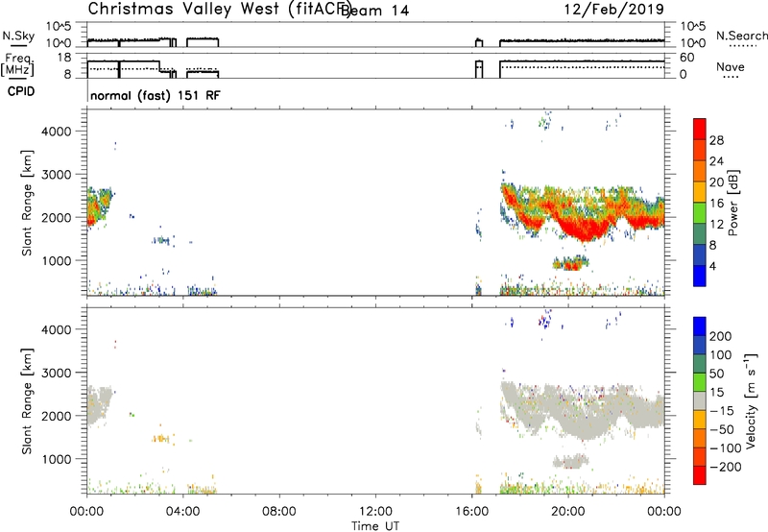768x532 pixels.
Task: Pick the blue top Velocity colorbar segment
Action: pyautogui.click(x=700, y=326)
